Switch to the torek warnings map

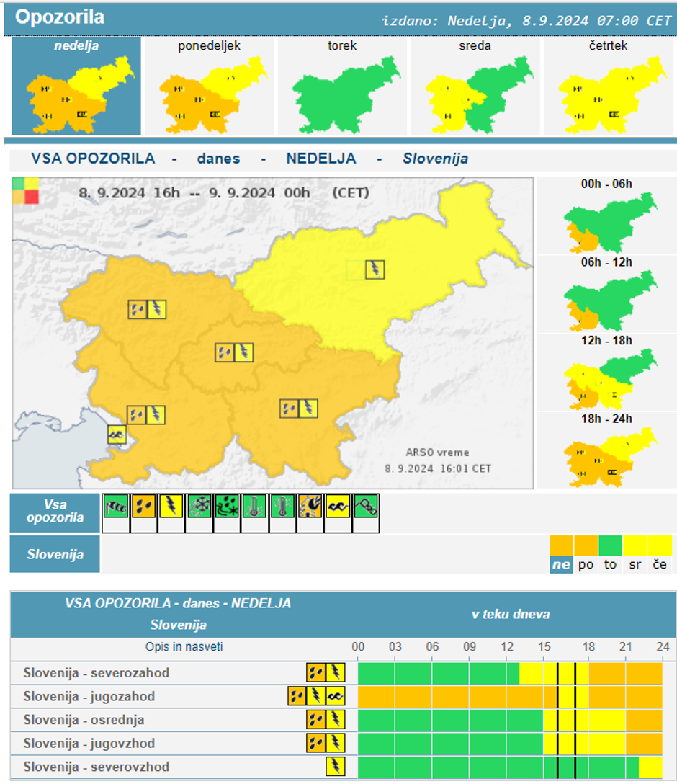point(342,86)
